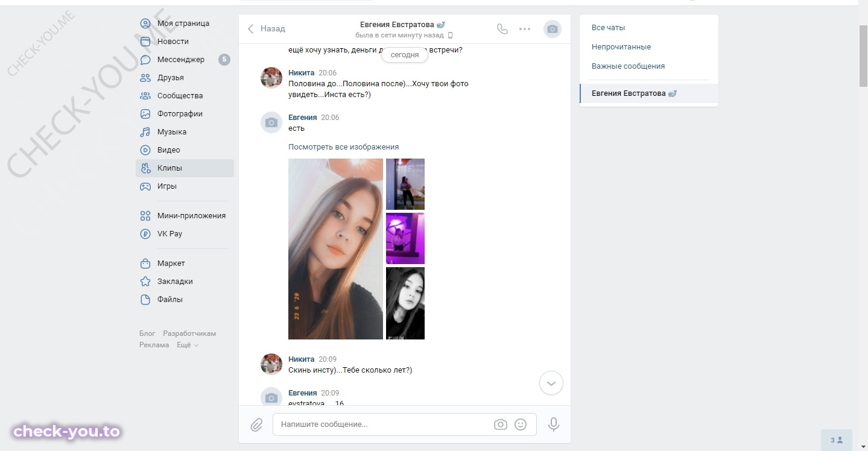Open the Photos icon in sidebar

(145, 114)
